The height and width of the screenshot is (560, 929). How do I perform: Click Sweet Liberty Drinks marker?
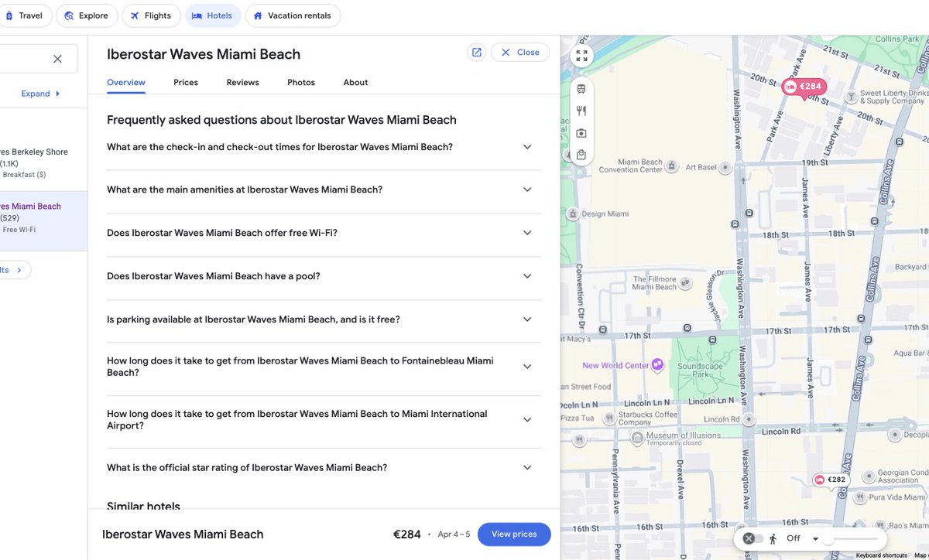click(x=852, y=96)
